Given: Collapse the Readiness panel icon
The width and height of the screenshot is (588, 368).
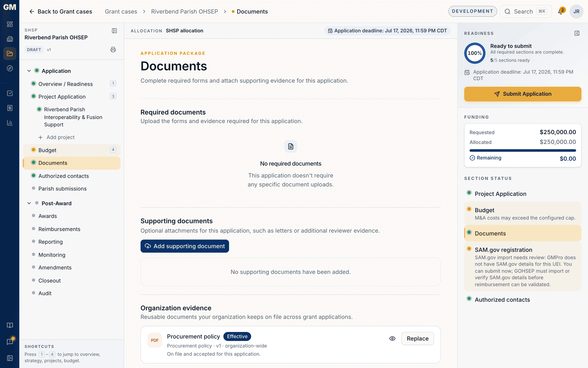Looking at the screenshot, I should (x=577, y=33).
